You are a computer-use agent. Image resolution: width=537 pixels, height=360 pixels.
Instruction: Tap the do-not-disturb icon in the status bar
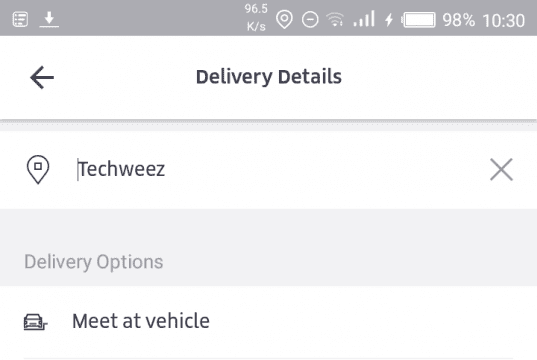[310, 19]
